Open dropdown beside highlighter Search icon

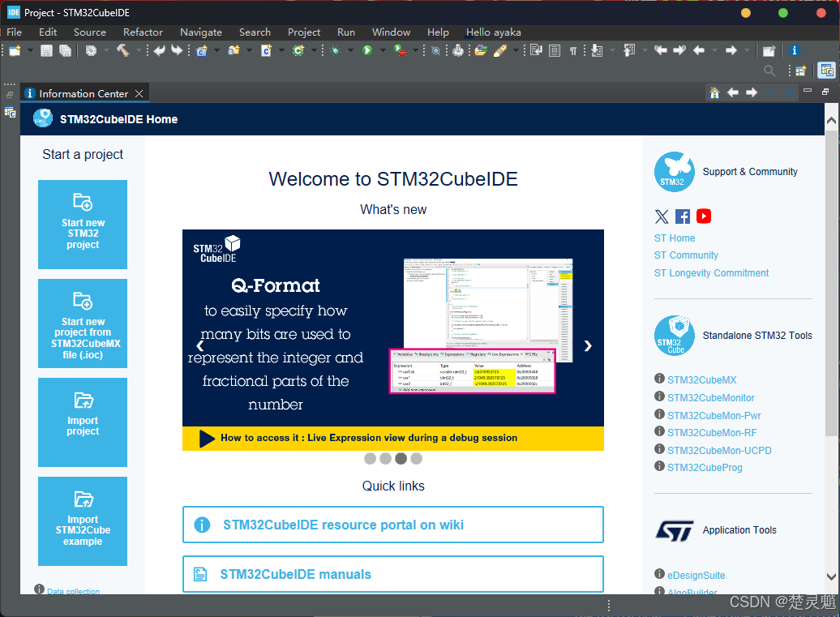[x=516, y=50]
